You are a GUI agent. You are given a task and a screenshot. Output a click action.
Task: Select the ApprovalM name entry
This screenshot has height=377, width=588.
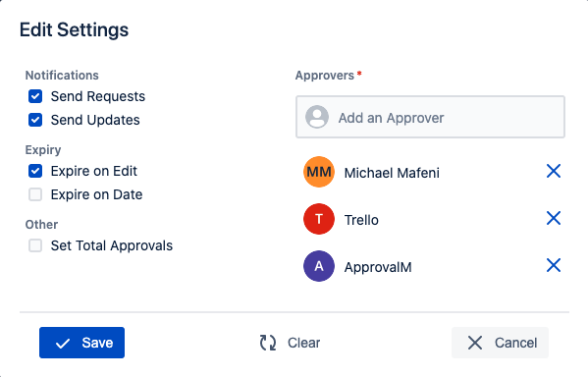point(378,267)
